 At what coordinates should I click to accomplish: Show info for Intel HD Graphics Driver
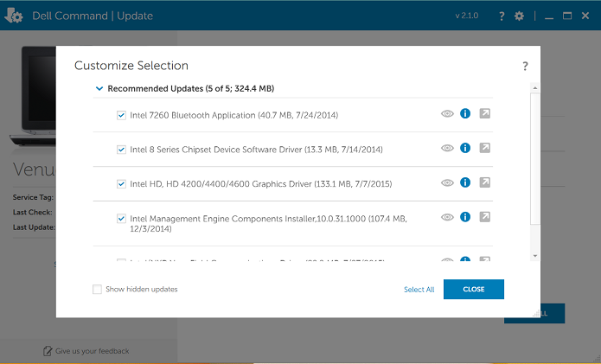[x=465, y=182]
